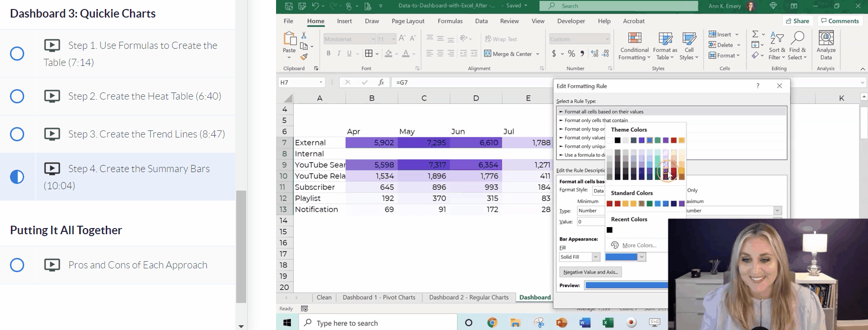Image resolution: width=868 pixels, height=330 pixels.
Task: Click the Fill Color paint bucket icon
Action: [388, 54]
